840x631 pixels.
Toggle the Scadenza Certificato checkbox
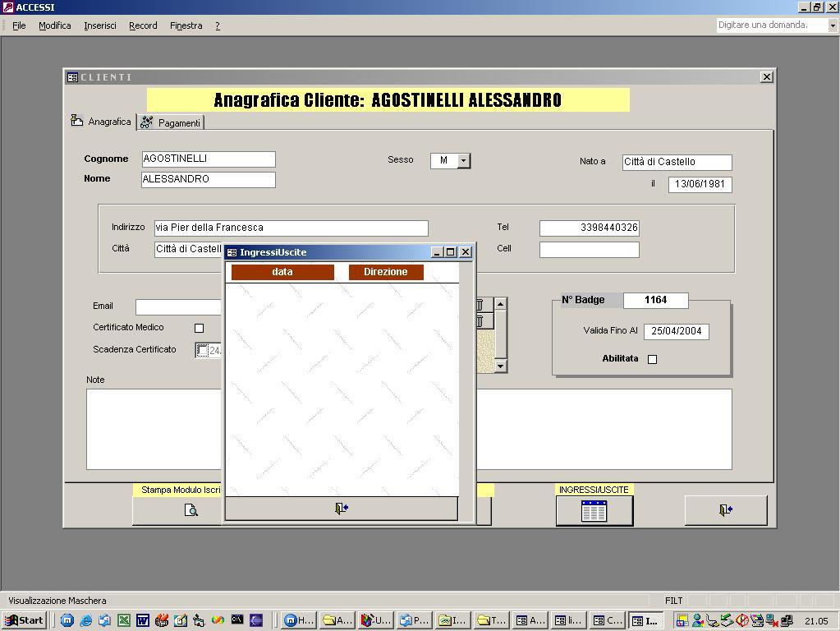pos(202,350)
